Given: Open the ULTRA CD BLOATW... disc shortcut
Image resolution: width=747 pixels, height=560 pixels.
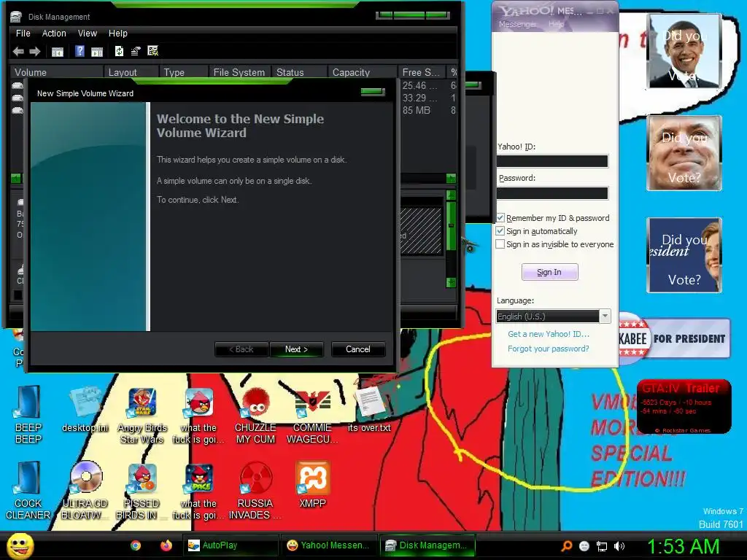Looking at the screenshot, I should click(85, 491).
